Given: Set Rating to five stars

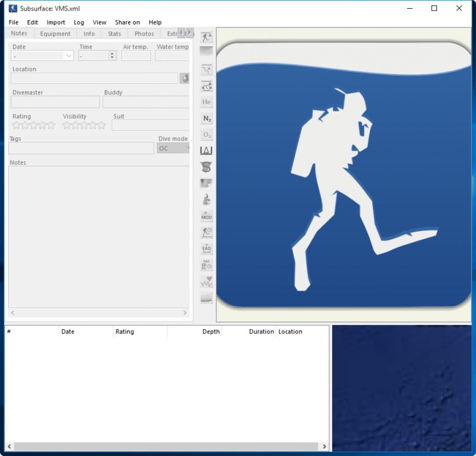Looking at the screenshot, I should click(51, 125).
